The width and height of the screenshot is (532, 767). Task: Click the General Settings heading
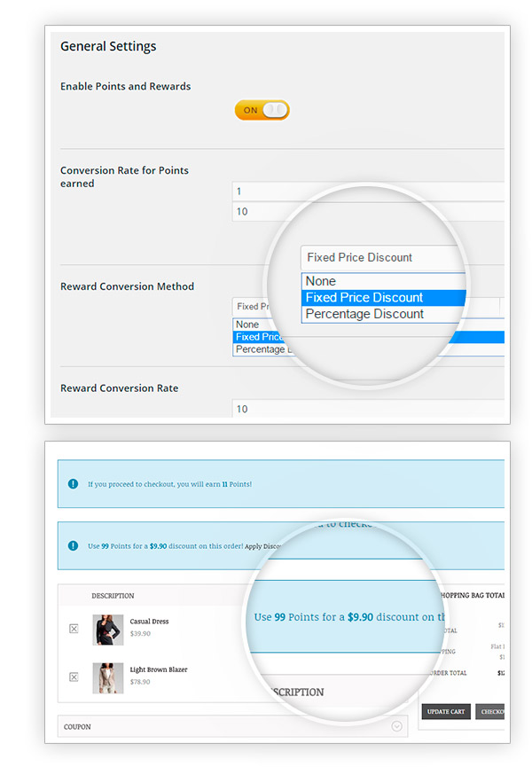point(108,46)
